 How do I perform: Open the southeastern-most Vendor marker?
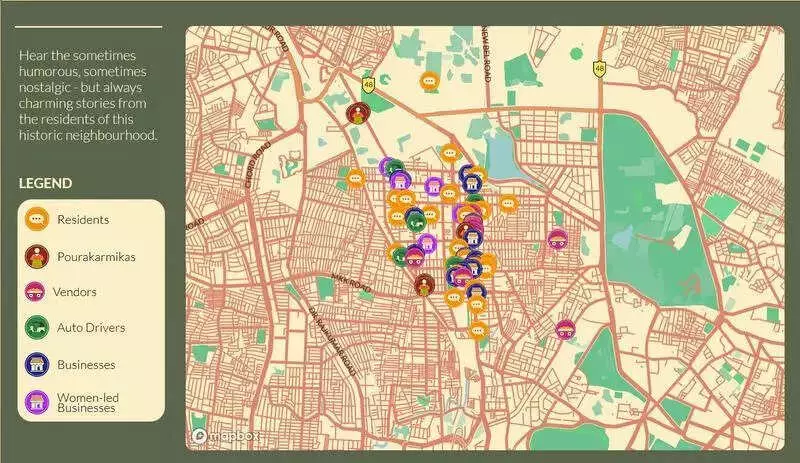coord(565,329)
